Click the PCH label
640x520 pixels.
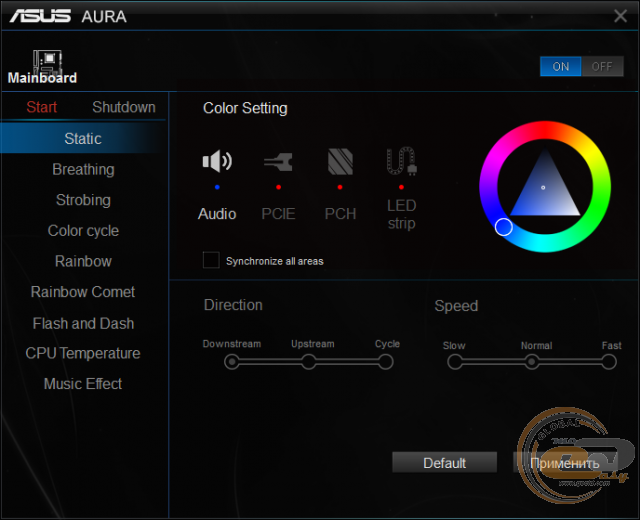[x=340, y=214]
